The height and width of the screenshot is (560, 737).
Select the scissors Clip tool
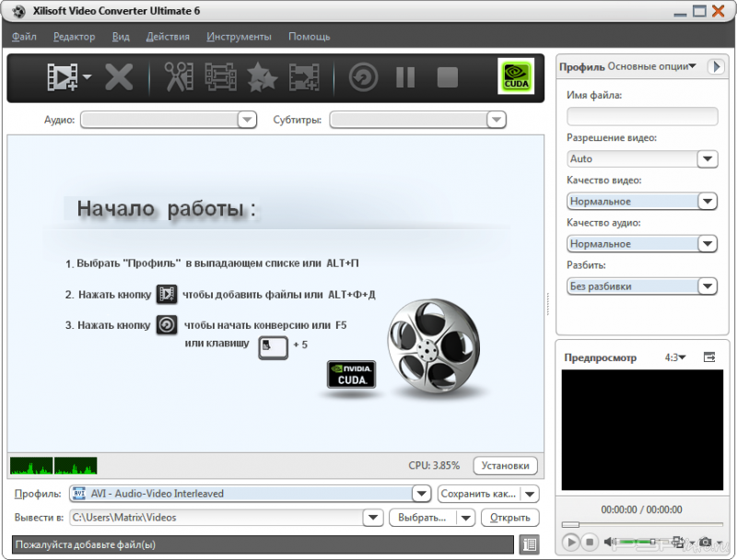179,77
